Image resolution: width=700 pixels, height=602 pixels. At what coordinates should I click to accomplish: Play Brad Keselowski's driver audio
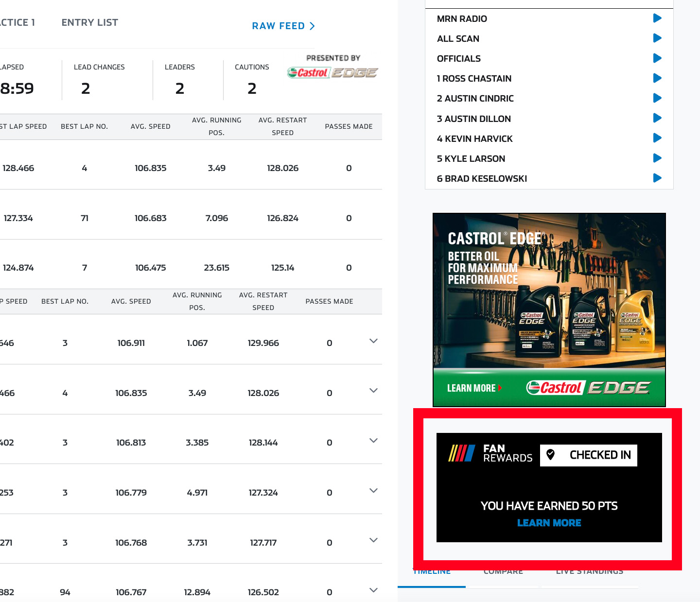[657, 178]
